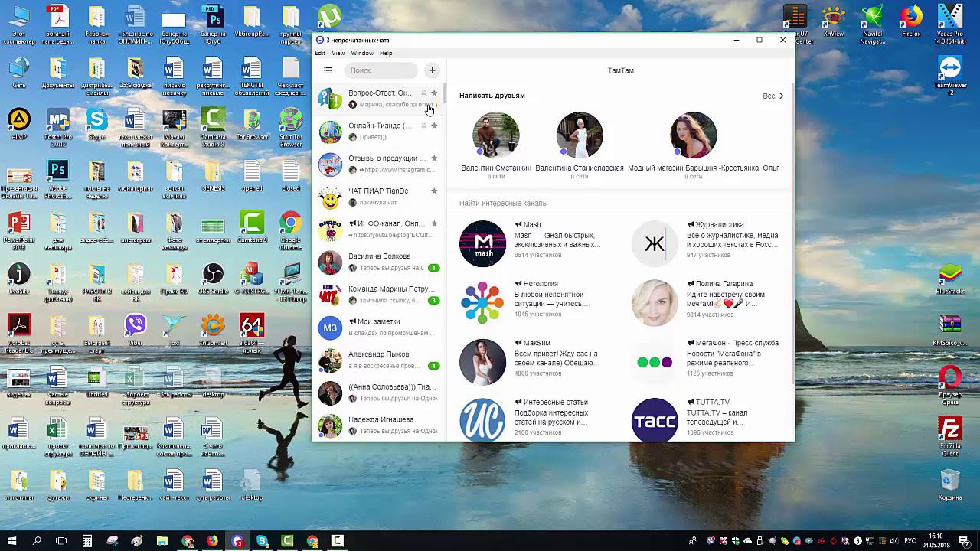Click the TamTam taskbar icon with badge
Image resolution: width=980 pixels, height=551 pixels.
tap(237, 541)
